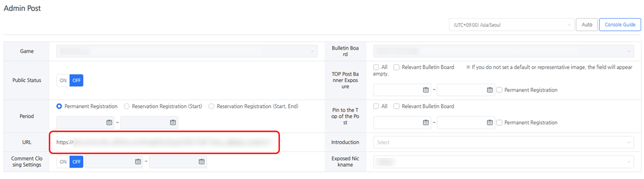Open the Introduction Select dropdown
The image size is (644, 179).
click(x=503, y=142)
